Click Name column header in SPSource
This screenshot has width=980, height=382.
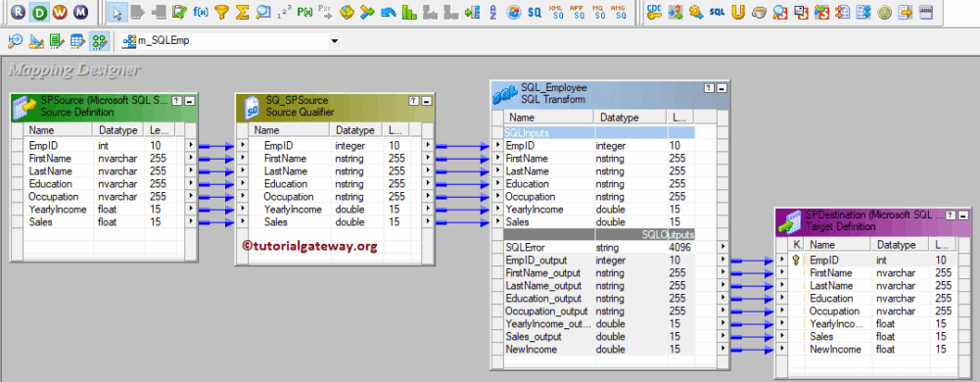point(58,130)
